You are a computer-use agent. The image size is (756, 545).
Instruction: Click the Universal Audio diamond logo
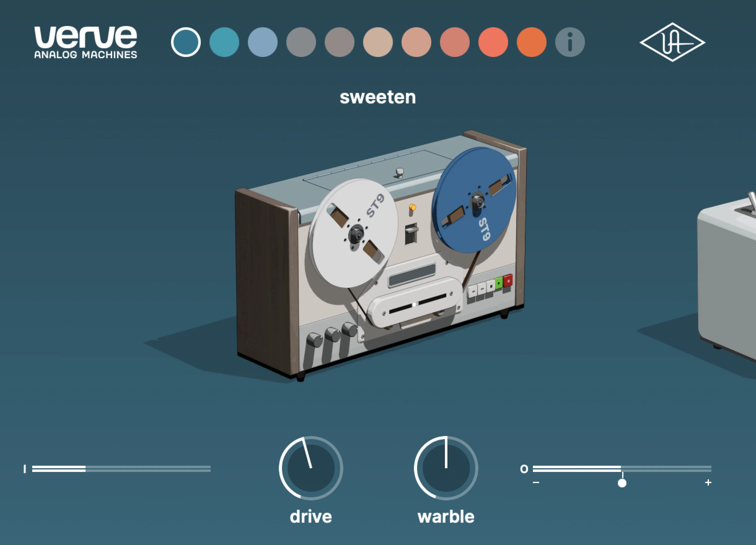coord(672,42)
